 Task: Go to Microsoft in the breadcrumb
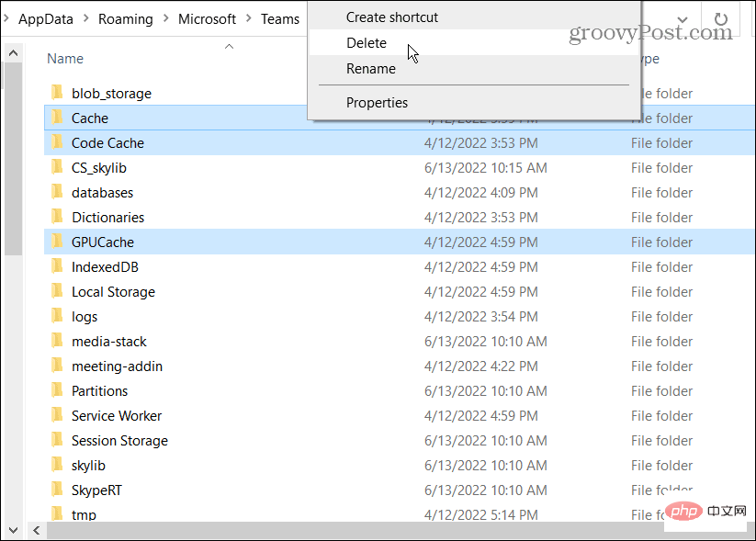pos(207,18)
